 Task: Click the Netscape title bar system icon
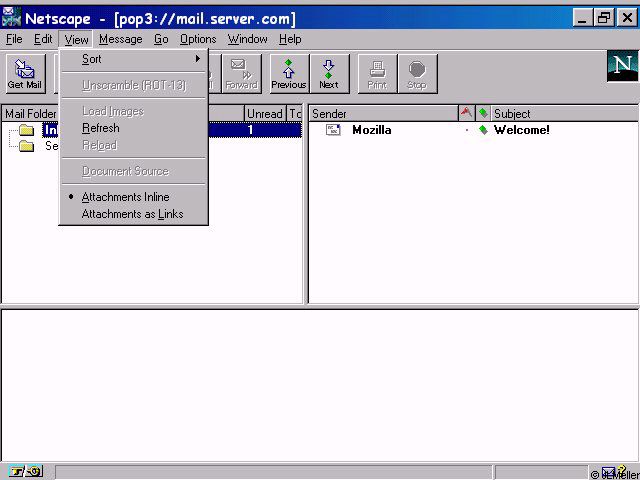click(11, 18)
